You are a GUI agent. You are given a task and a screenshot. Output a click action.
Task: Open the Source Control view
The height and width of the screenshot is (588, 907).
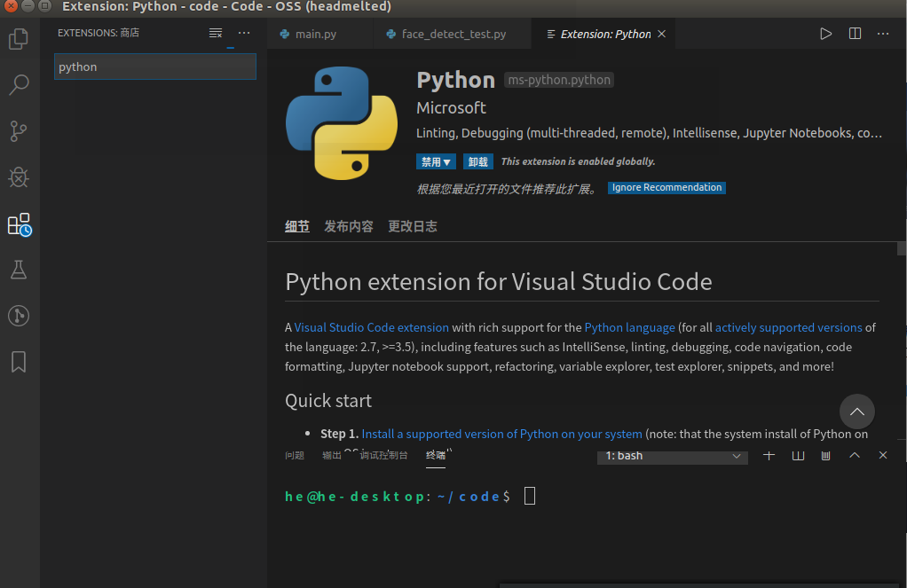click(18, 131)
